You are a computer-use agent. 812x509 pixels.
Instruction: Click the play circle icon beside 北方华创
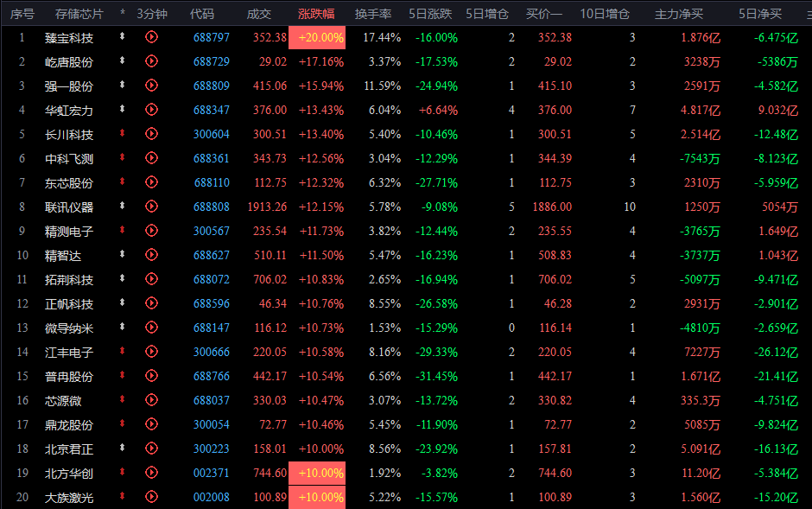[x=151, y=472]
